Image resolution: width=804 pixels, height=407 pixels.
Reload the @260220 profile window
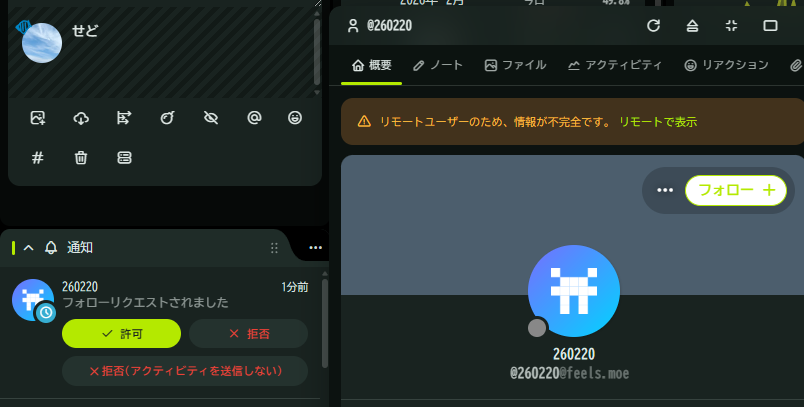(x=653, y=26)
